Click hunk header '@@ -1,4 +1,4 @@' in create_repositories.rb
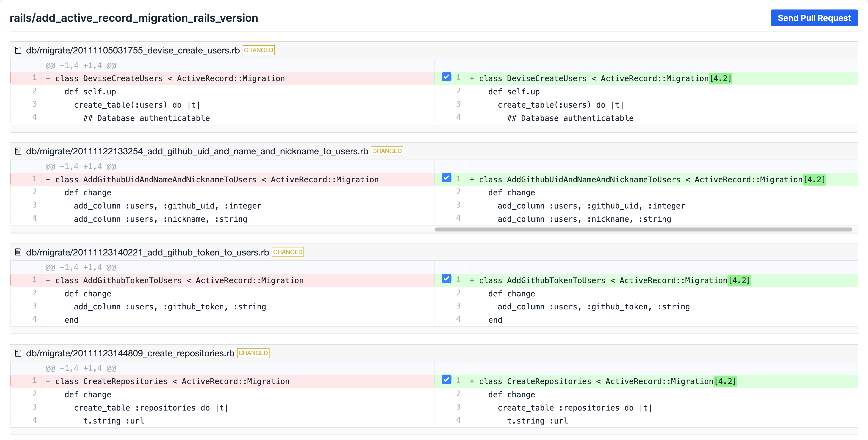 tap(81, 368)
